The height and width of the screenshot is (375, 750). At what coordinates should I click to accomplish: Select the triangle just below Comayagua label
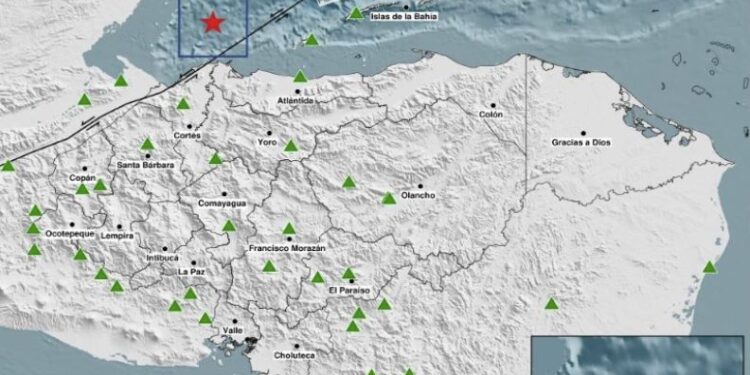[229, 225]
